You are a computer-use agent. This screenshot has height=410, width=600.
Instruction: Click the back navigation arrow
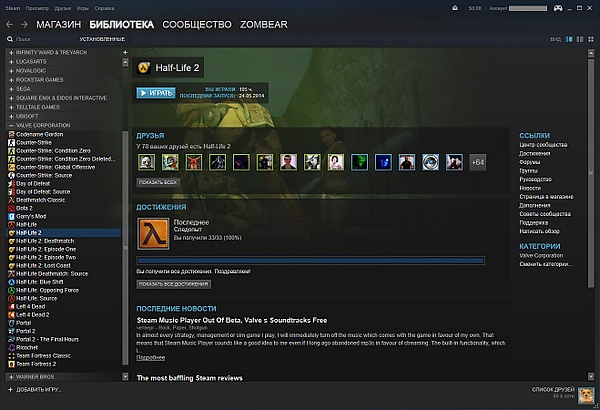(8, 22)
